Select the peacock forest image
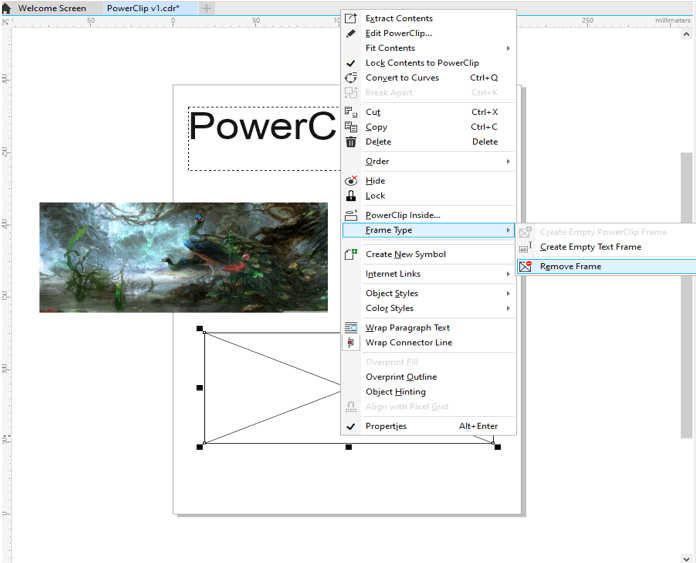The height and width of the screenshot is (563, 696). click(x=183, y=258)
